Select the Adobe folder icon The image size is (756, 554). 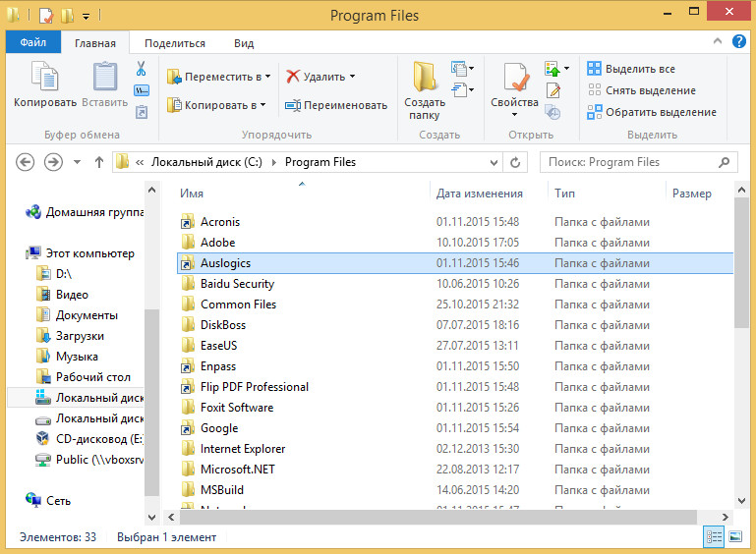point(188,243)
